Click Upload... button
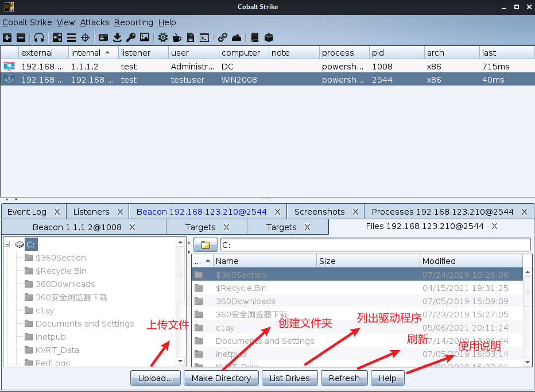 (x=156, y=378)
